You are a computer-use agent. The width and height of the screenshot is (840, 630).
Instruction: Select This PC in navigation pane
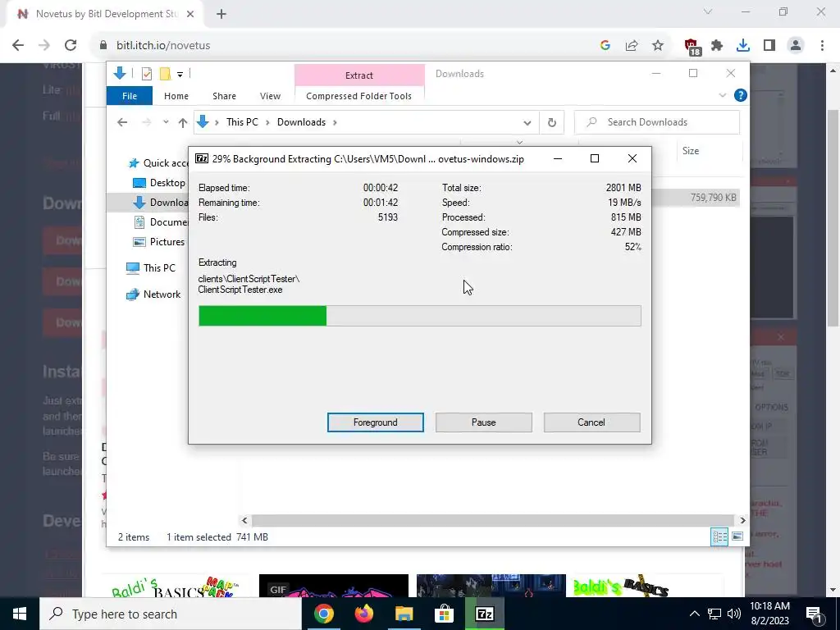pos(151,268)
